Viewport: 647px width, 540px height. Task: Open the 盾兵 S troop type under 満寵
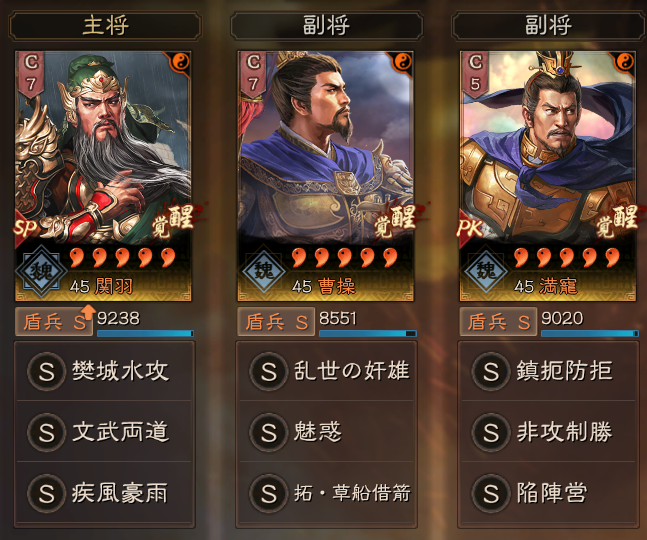pos(498,322)
